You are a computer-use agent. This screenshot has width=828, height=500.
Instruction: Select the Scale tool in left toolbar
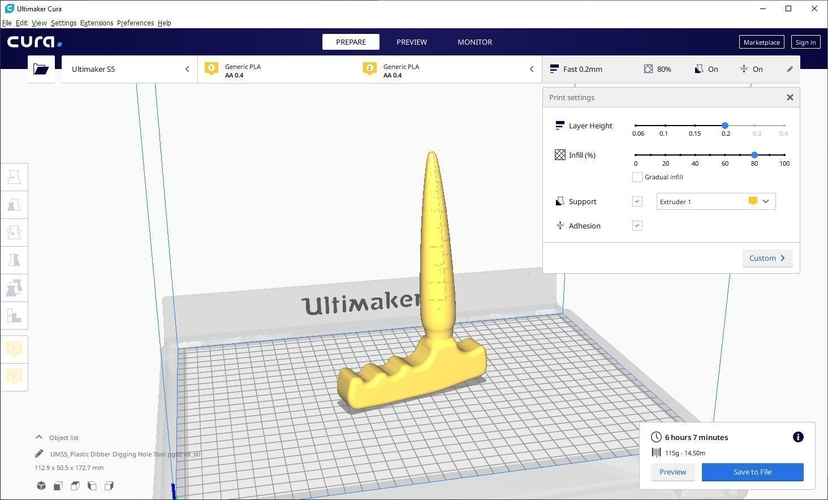tap(14, 204)
